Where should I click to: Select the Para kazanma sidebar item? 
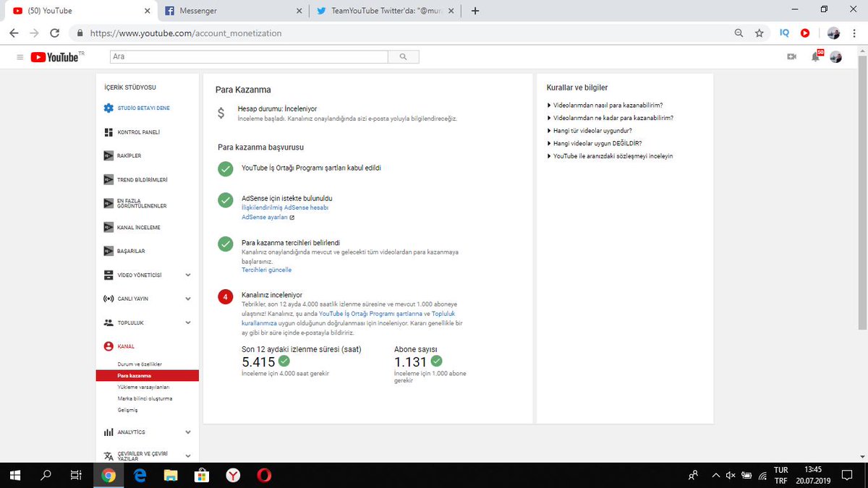pos(148,376)
